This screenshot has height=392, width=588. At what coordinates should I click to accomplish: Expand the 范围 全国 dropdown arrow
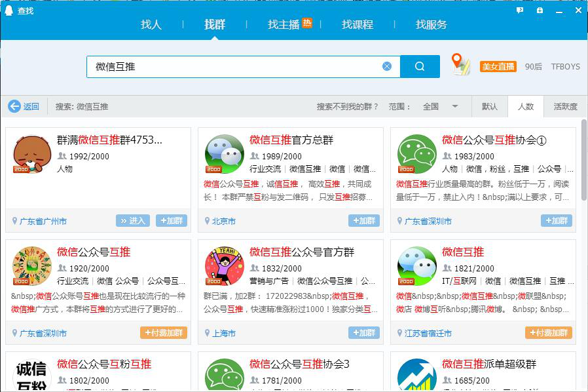click(x=455, y=106)
